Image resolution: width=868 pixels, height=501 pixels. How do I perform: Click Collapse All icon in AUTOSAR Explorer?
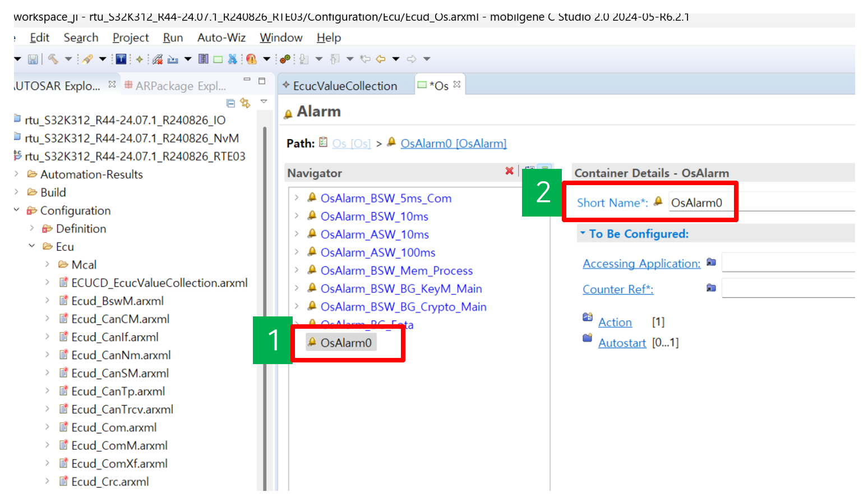click(230, 103)
